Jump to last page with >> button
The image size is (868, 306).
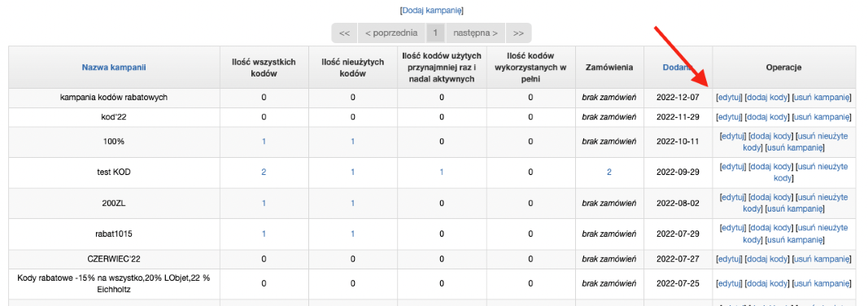[x=518, y=33]
